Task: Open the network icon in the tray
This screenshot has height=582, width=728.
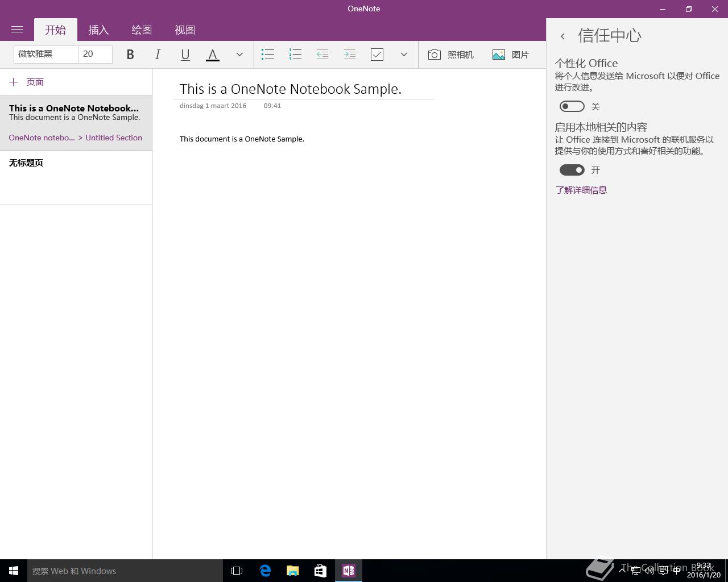Action: click(x=636, y=570)
